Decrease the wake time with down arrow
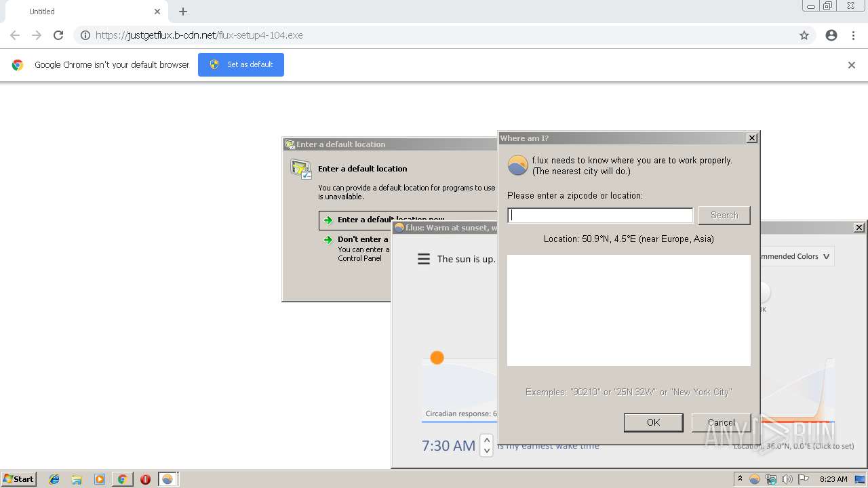Viewport: 868px width, 488px height. 486,450
